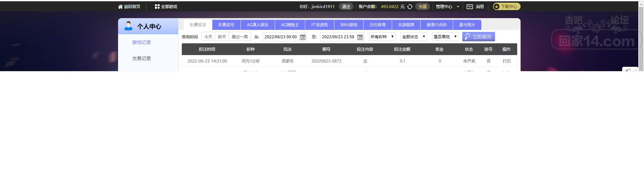644x184 pixels.
Task: Open 游戏记录 in the sidebar
Action: click(142, 42)
